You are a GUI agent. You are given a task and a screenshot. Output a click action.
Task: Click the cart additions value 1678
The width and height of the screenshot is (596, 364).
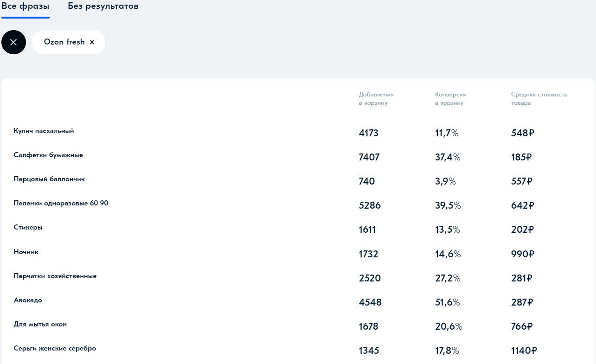coord(369,327)
